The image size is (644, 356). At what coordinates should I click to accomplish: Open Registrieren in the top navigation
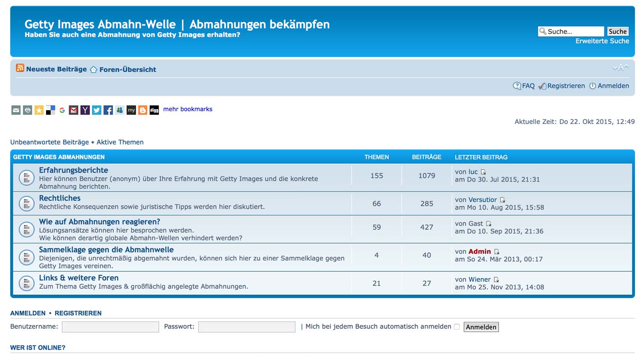[x=566, y=86]
